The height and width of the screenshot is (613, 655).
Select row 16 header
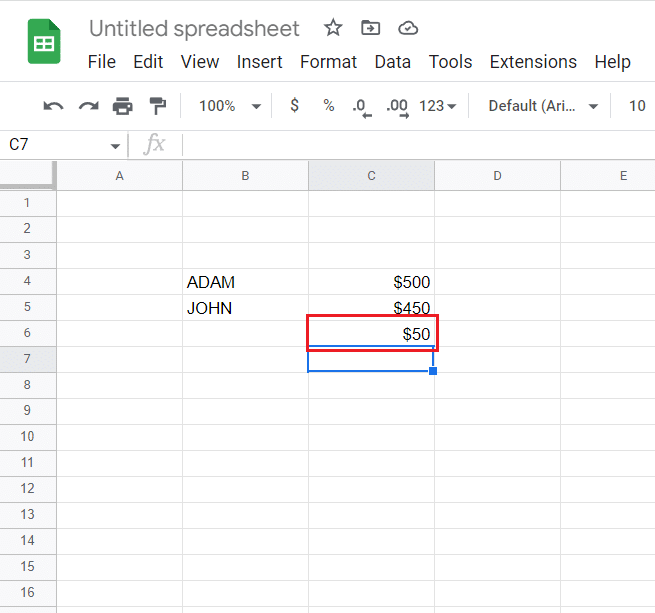point(28,593)
